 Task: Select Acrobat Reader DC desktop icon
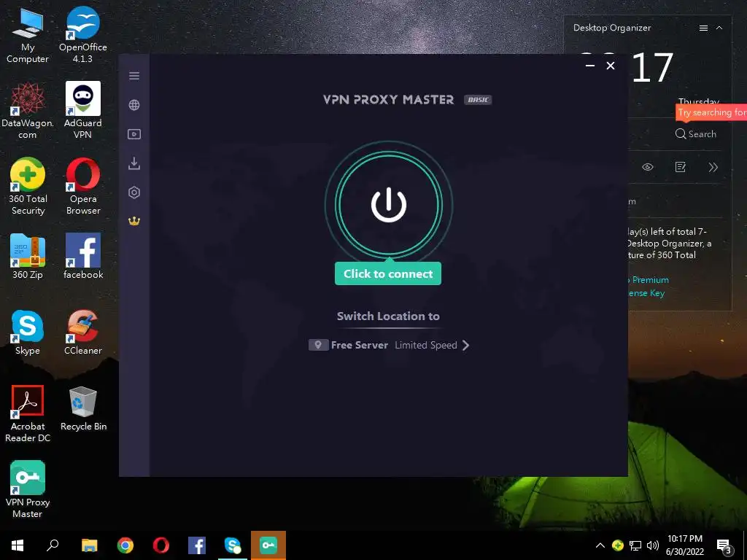(x=28, y=414)
